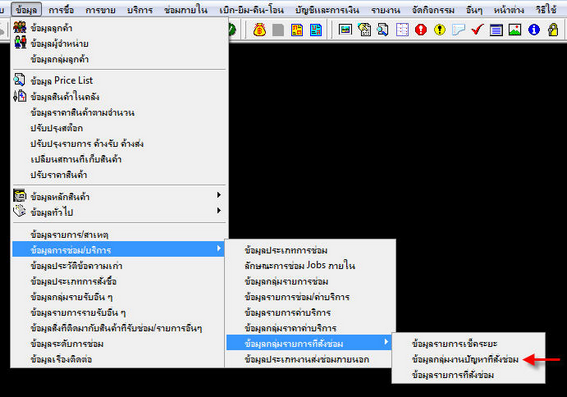Open the การขาย menu
The image size is (567, 397).
click(x=100, y=10)
